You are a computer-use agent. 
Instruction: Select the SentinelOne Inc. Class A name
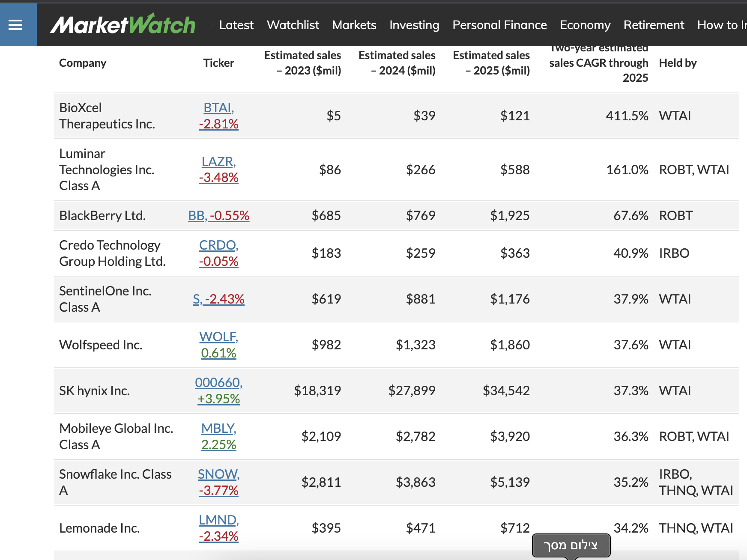105,299
